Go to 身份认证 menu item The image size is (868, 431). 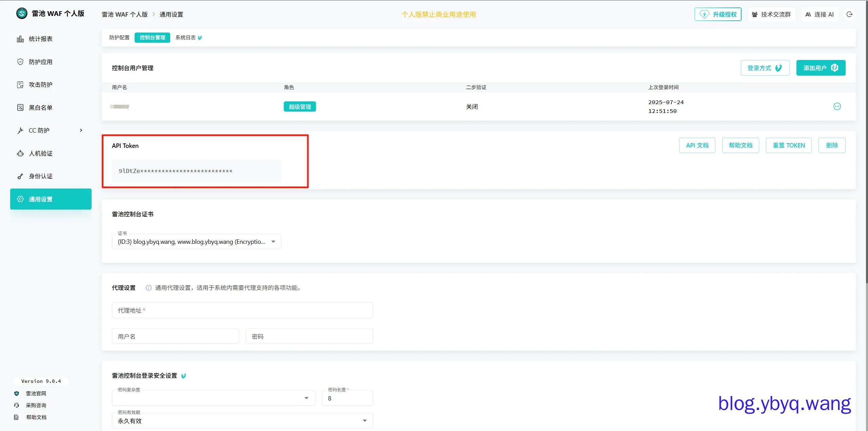pos(51,176)
